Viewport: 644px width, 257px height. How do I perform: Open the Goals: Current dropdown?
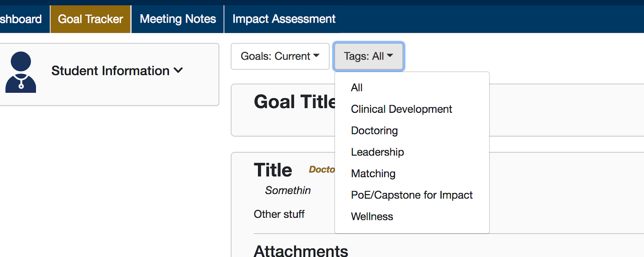[x=280, y=56]
